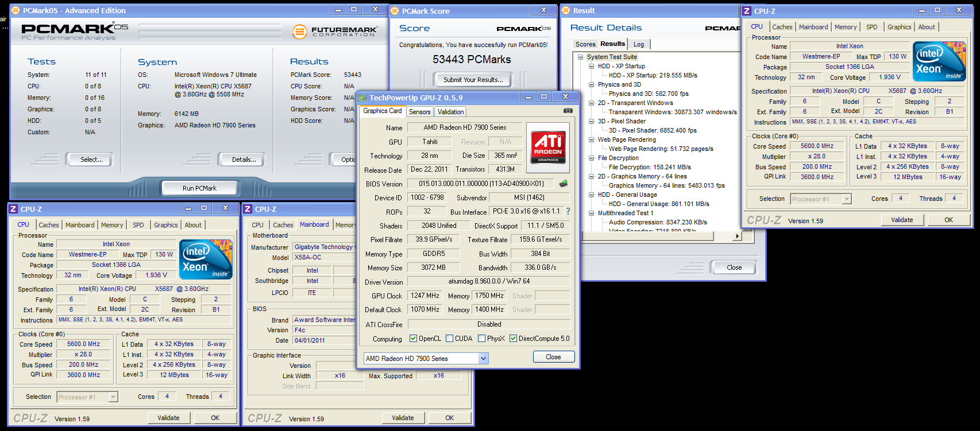Screen dimensions: 980x431
Task: Collapse the 2D - Transparent Windows node
Action: [x=591, y=103]
